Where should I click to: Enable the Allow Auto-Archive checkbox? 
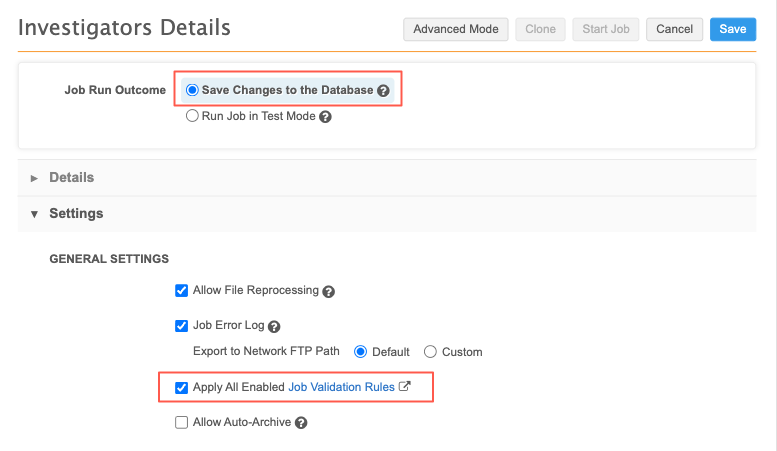[x=182, y=422]
